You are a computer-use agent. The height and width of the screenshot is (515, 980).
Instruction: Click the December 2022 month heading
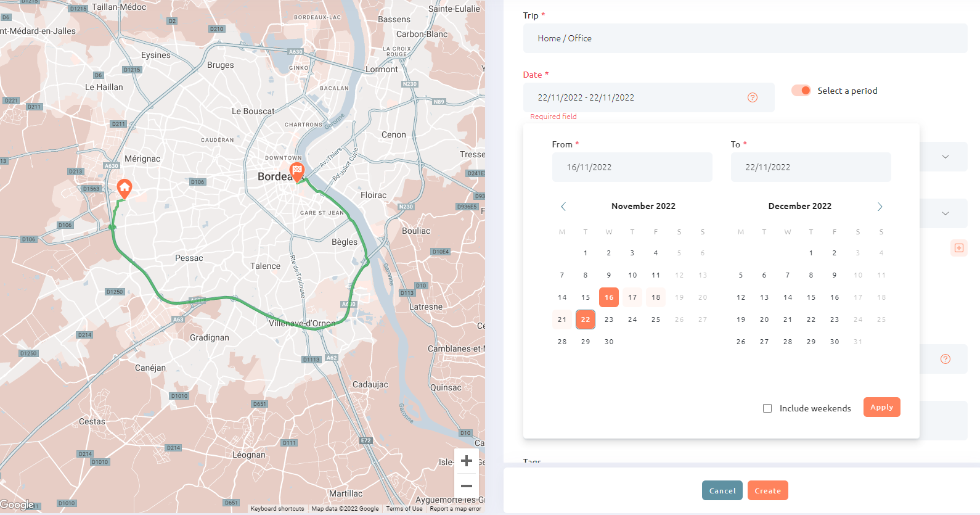800,206
